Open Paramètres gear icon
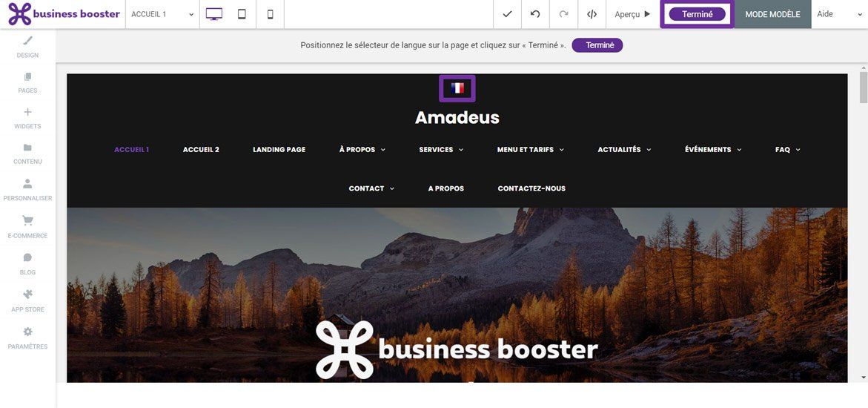This screenshot has height=408, width=868. pos(27,332)
